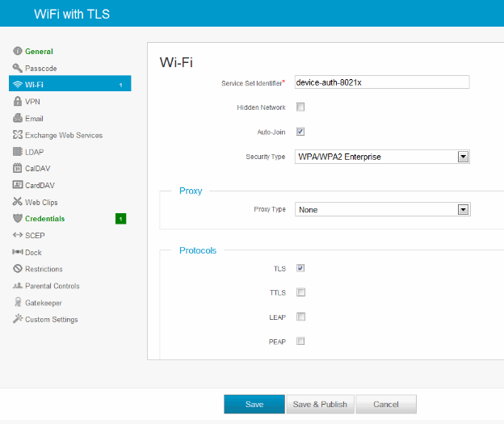
Task: Click the Credentials shield icon
Action: (18, 219)
